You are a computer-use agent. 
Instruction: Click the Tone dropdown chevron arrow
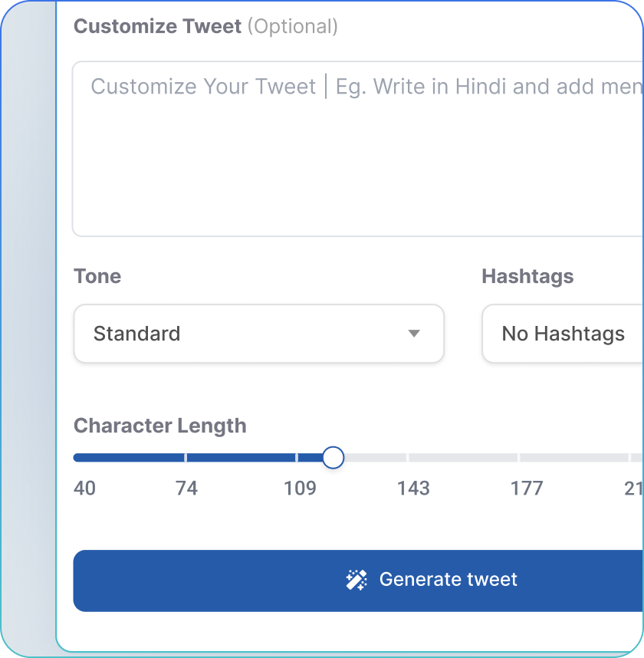tap(414, 334)
